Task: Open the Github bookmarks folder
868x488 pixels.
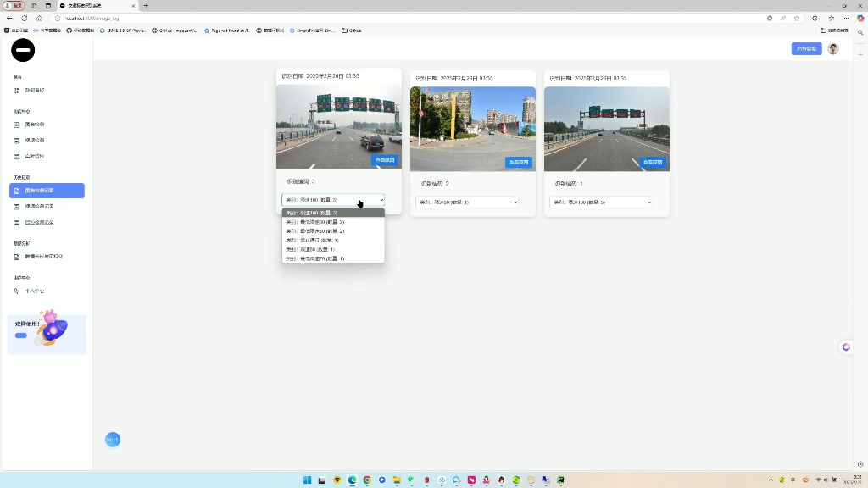Action: pos(352,30)
